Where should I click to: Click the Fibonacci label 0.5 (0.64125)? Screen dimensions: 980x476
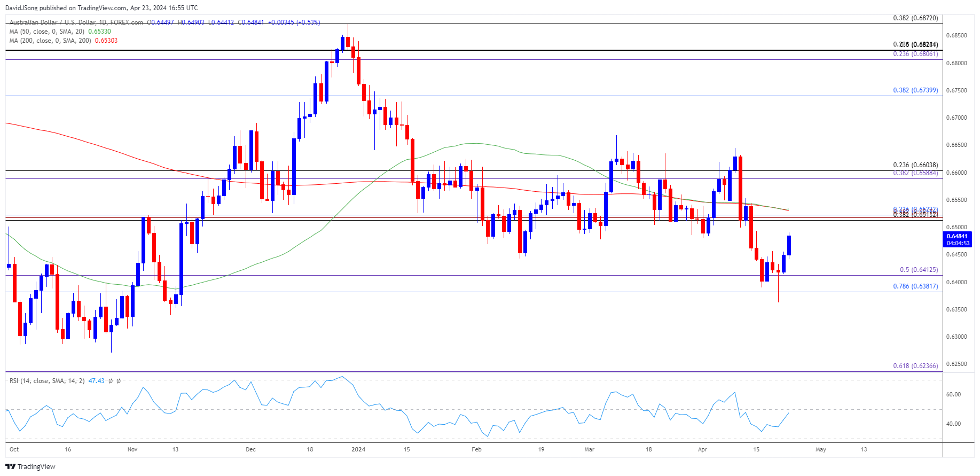coord(919,270)
